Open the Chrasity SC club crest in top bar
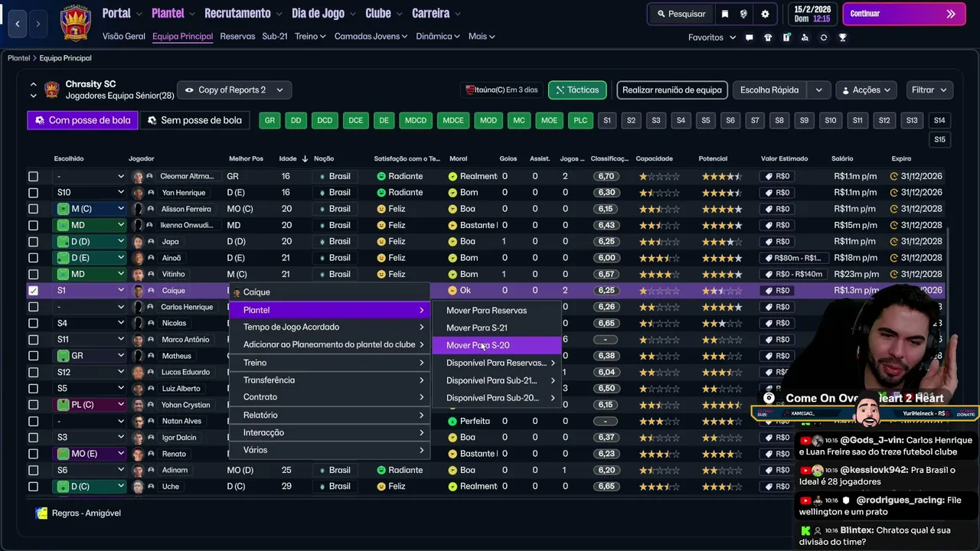 [75, 23]
